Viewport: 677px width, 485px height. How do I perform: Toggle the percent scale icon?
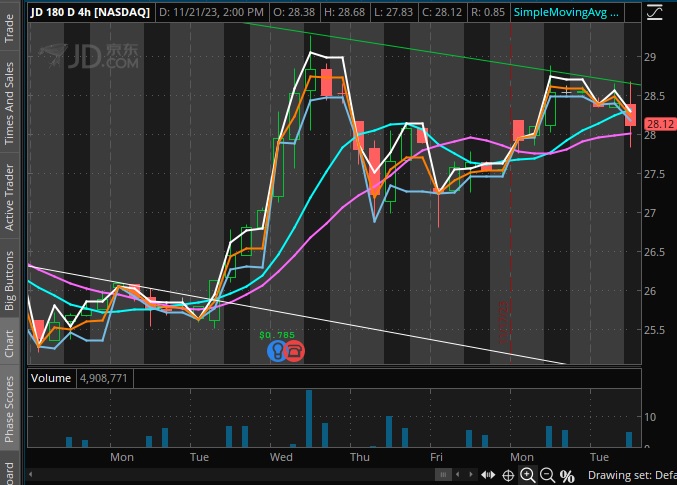point(567,475)
